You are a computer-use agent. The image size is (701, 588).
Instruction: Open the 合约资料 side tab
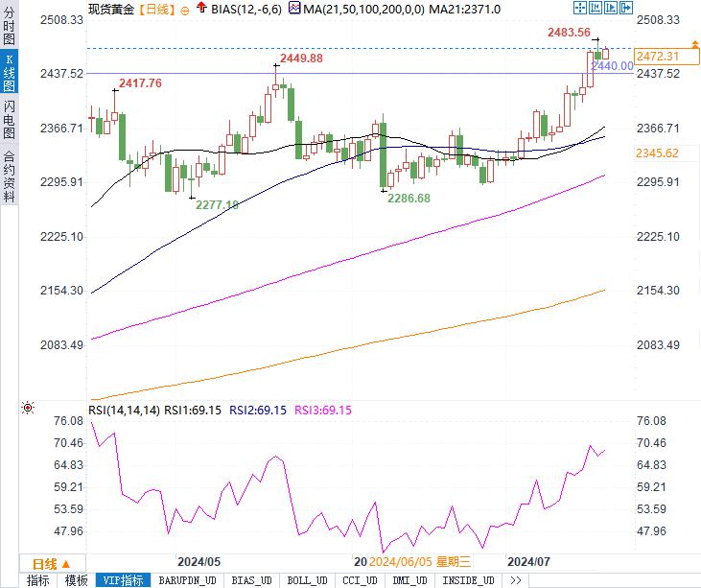tap(9, 176)
